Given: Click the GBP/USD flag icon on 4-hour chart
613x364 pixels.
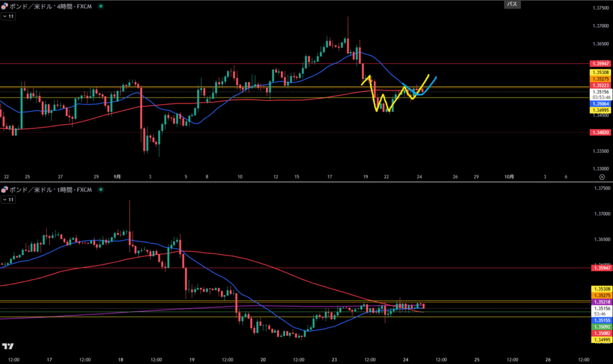Looking at the screenshot, I should (x=5, y=6).
